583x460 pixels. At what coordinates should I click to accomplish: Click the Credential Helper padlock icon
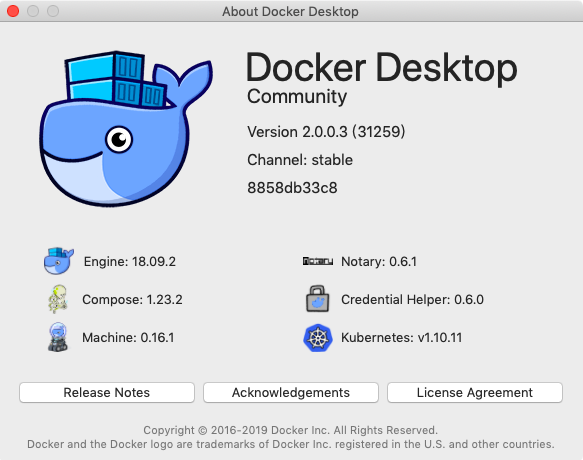point(318,299)
